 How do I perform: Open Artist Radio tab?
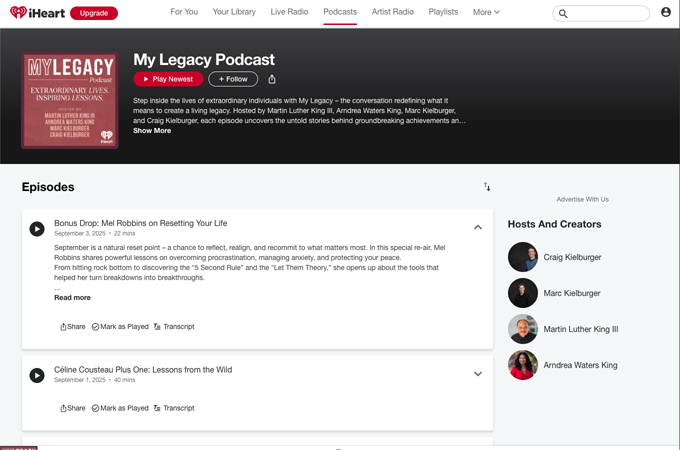pos(392,12)
